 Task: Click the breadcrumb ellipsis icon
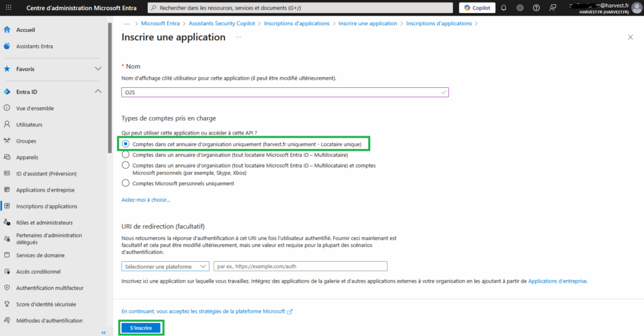point(127,23)
